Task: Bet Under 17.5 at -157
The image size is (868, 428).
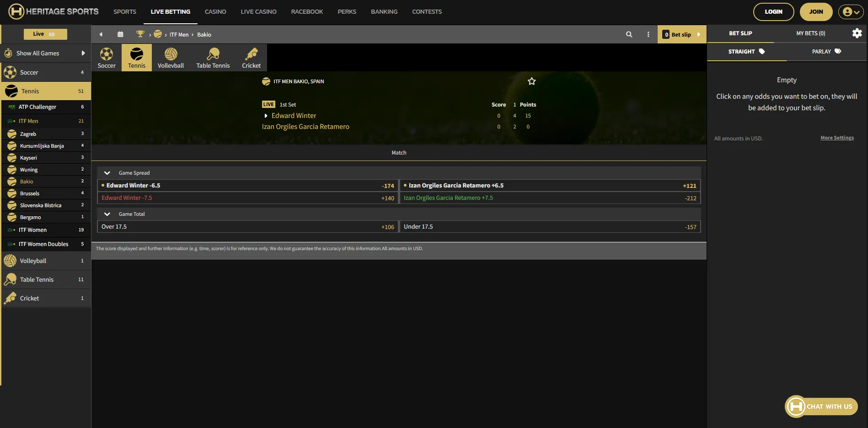Action: point(550,227)
